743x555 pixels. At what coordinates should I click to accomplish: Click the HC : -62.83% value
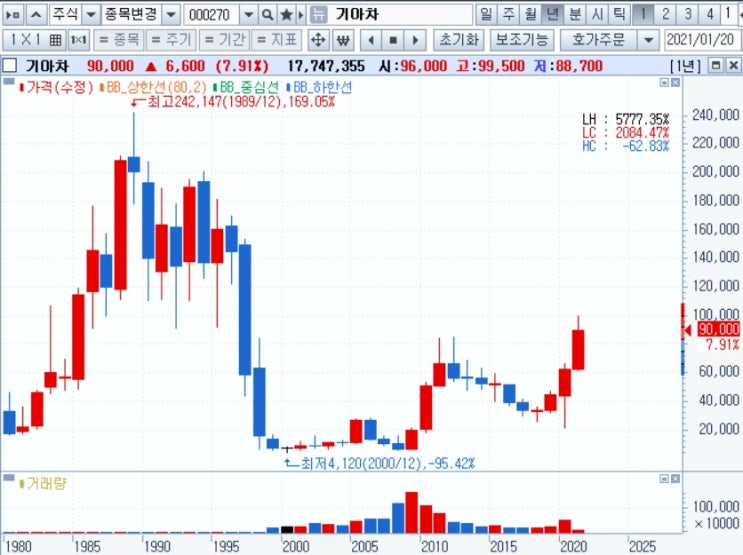pos(626,146)
